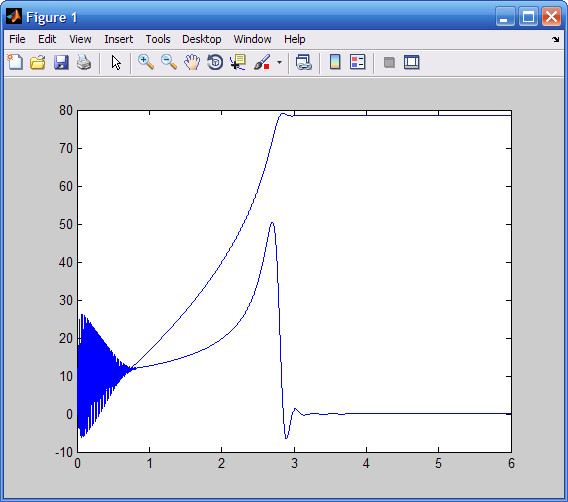Click the Figure 1 title bar text
568x502 pixels.
click(52, 17)
